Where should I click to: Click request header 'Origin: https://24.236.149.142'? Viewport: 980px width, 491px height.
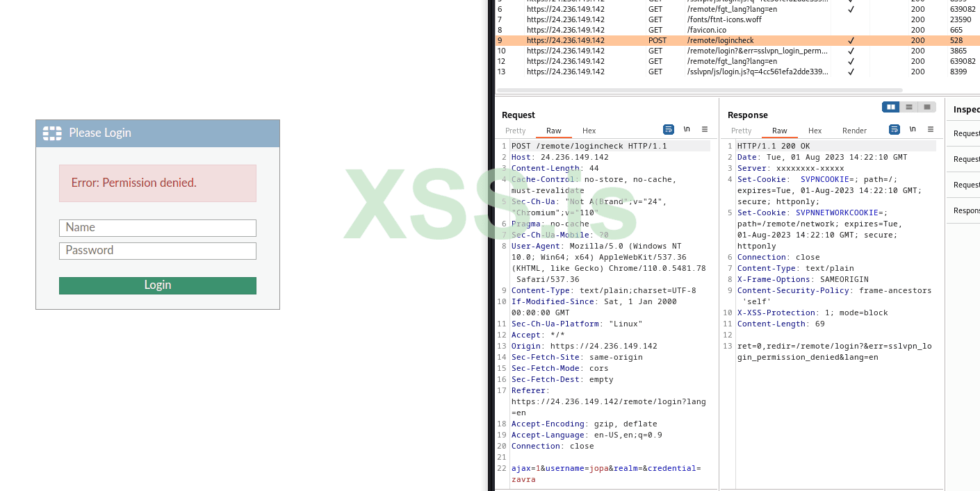[584, 346]
